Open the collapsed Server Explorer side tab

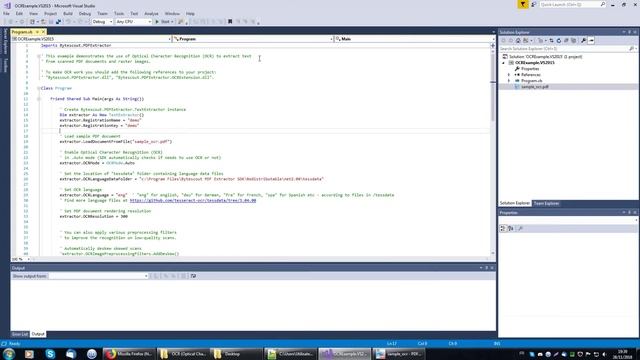[5, 41]
